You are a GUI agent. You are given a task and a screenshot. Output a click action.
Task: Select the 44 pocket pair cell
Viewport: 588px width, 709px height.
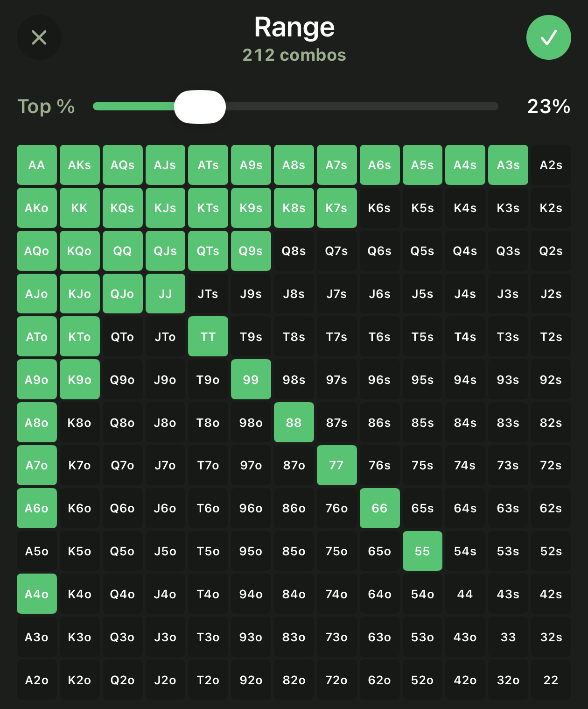(465, 594)
